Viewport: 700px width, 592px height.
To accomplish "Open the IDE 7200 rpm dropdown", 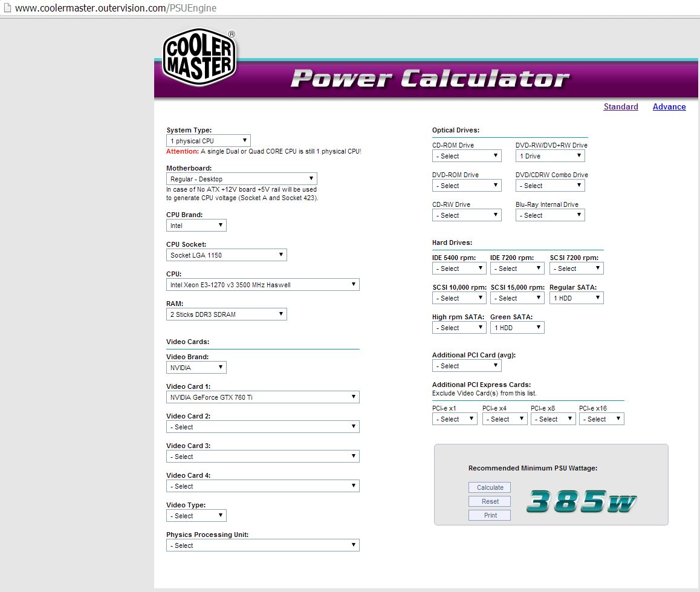I will coord(517,268).
